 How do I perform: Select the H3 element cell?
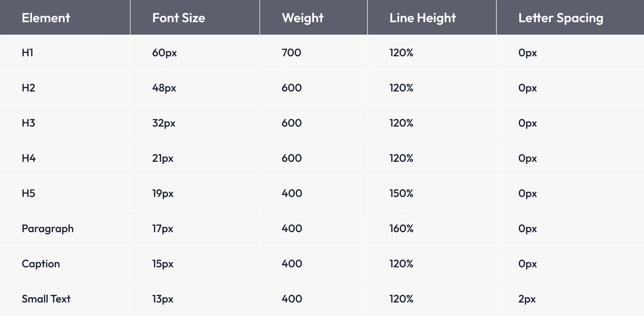click(28, 123)
